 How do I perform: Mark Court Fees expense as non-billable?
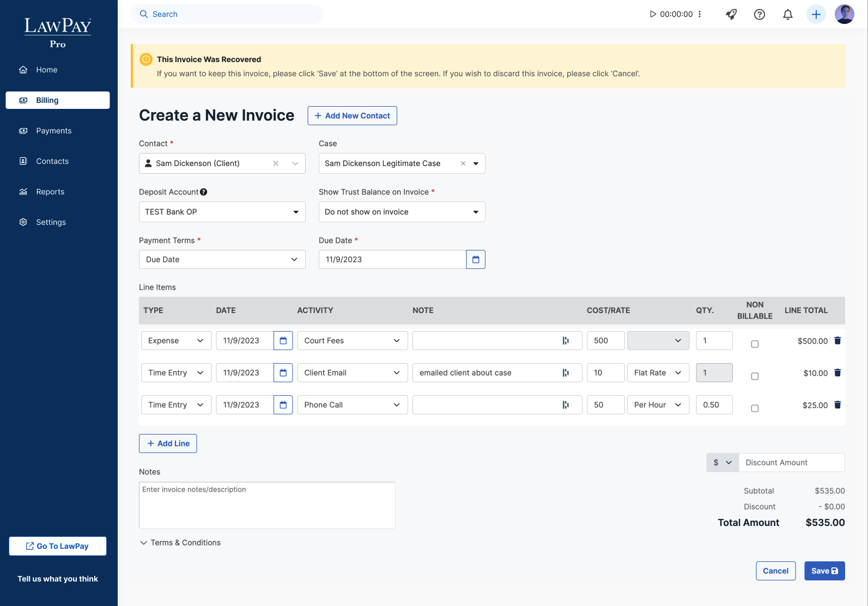pyautogui.click(x=755, y=344)
